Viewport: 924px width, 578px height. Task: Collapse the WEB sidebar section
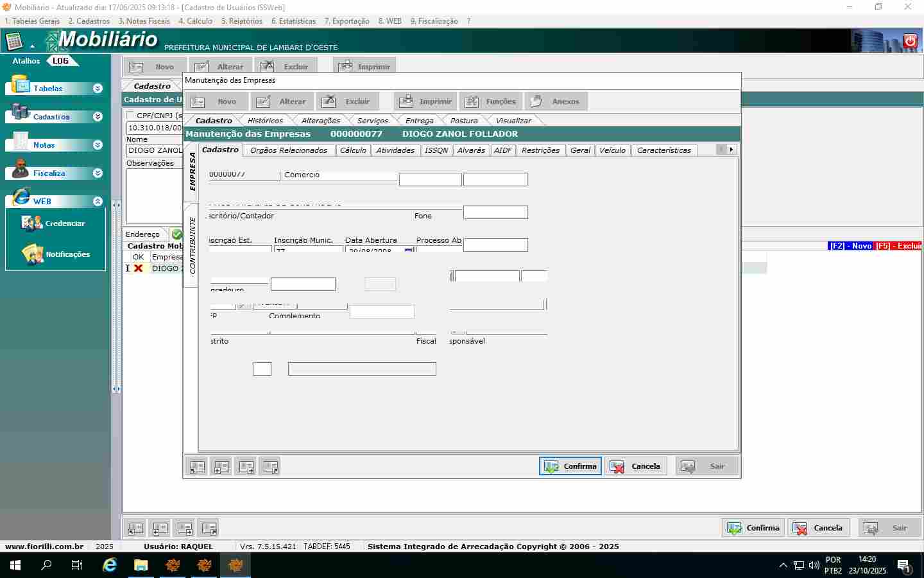(x=98, y=202)
